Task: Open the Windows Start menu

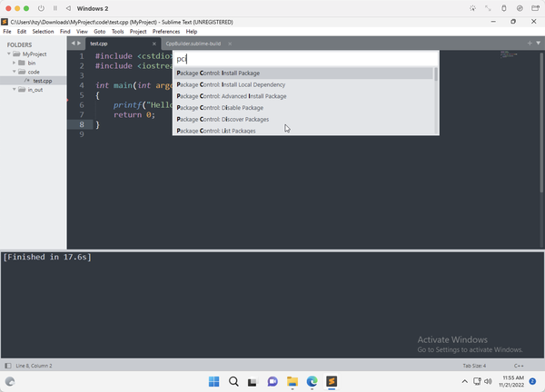Action: [213, 382]
